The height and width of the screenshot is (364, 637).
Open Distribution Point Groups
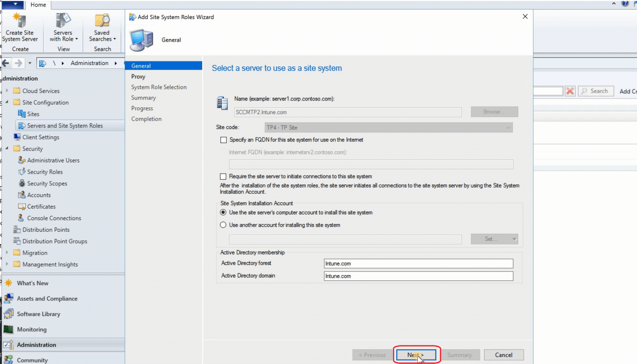tap(55, 241)
